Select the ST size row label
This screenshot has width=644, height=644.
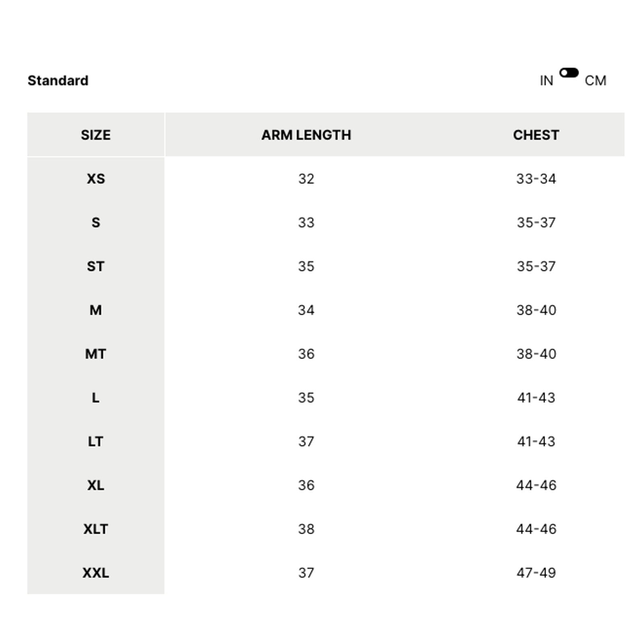coord(96,266)
